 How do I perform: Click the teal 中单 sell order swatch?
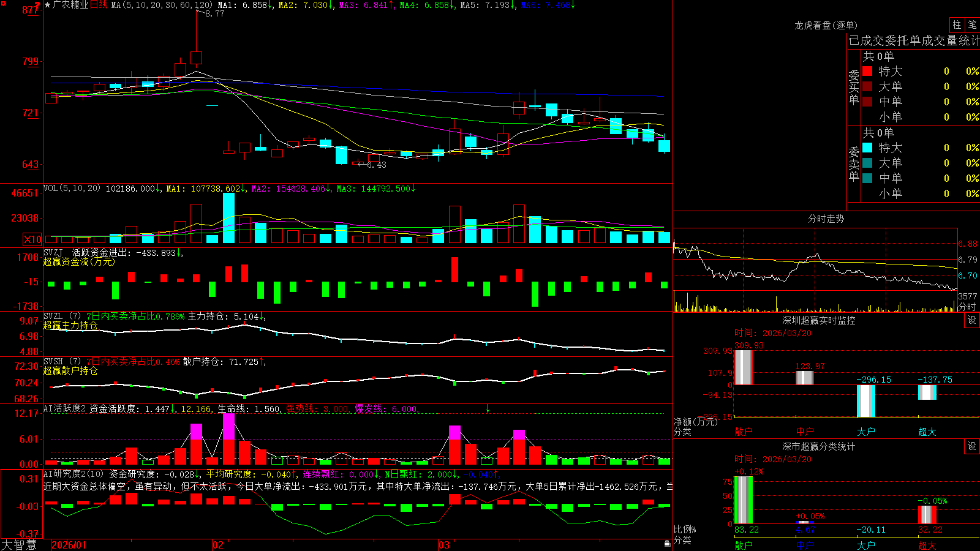click(867, 178)
